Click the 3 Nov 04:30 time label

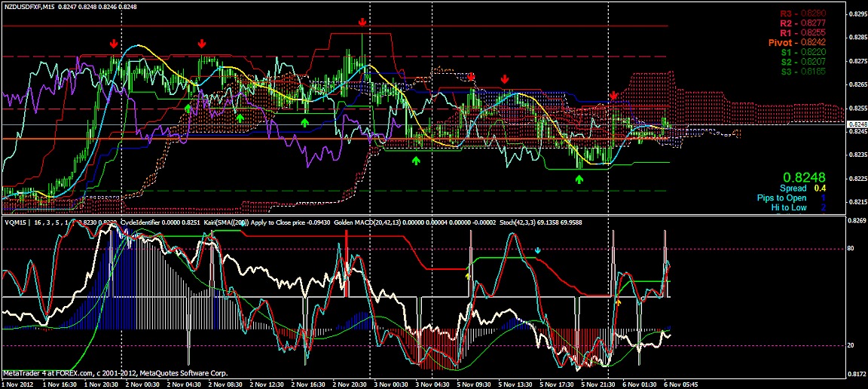coord(433,384)
